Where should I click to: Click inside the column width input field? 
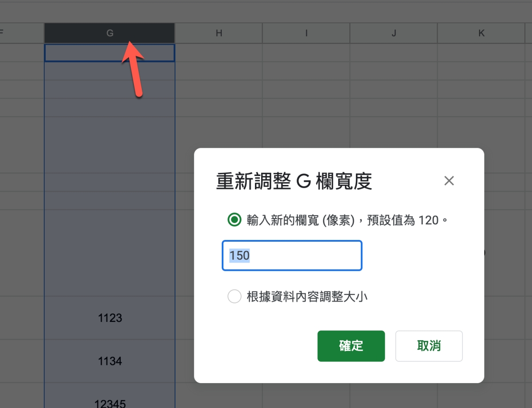pyautogui.click(x=292, y=255)
